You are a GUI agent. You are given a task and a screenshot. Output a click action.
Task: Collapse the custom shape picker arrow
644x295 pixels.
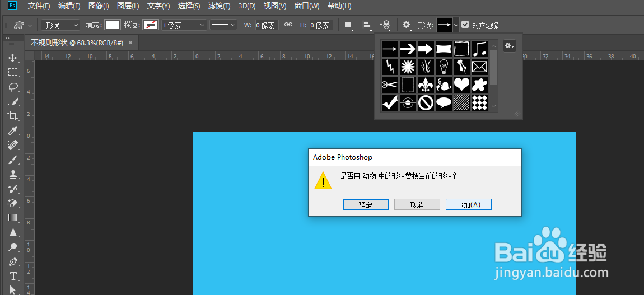click(456, 25)
